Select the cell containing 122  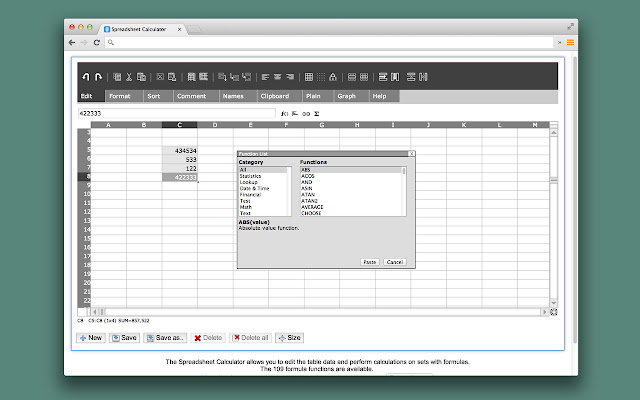(x=180, y=169)
